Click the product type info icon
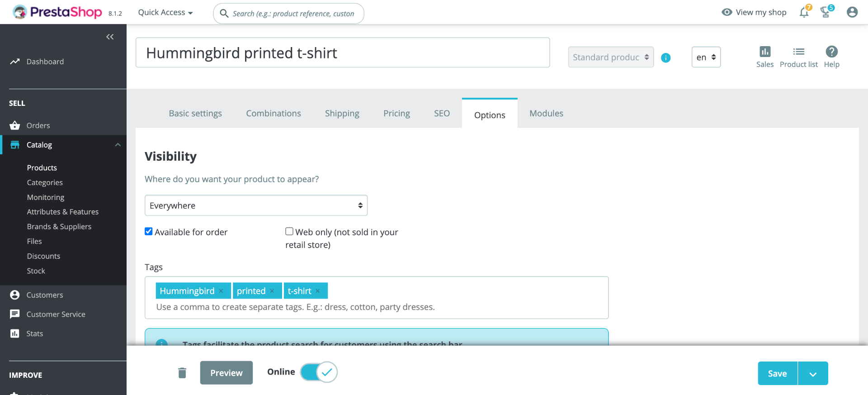This screenshot has width=868, height=395. pyautogui.click(x=665, y=57)
